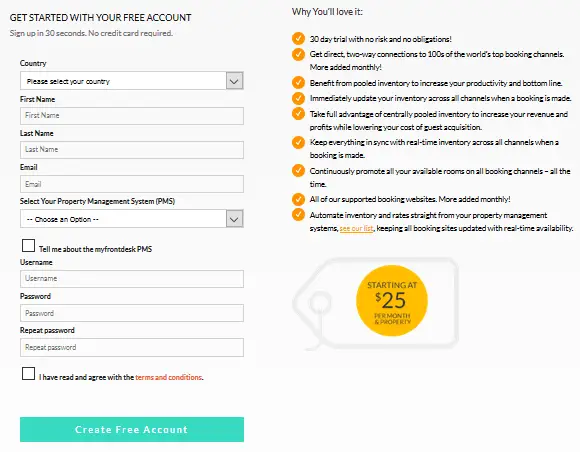The image size is (580, 452).
Task: Expand the Property Management System dropdown
Action: point(132,219)
